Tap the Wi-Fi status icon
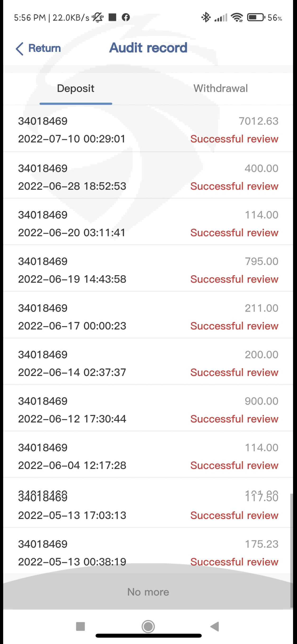 tap(237, 17)
